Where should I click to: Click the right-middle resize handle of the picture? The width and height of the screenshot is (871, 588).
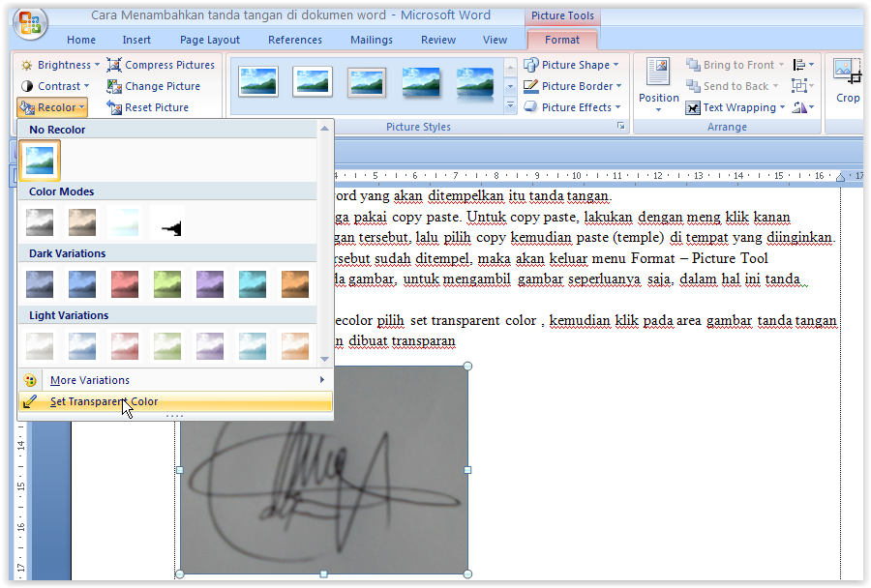pyautogui.click(x=467, y=470)
